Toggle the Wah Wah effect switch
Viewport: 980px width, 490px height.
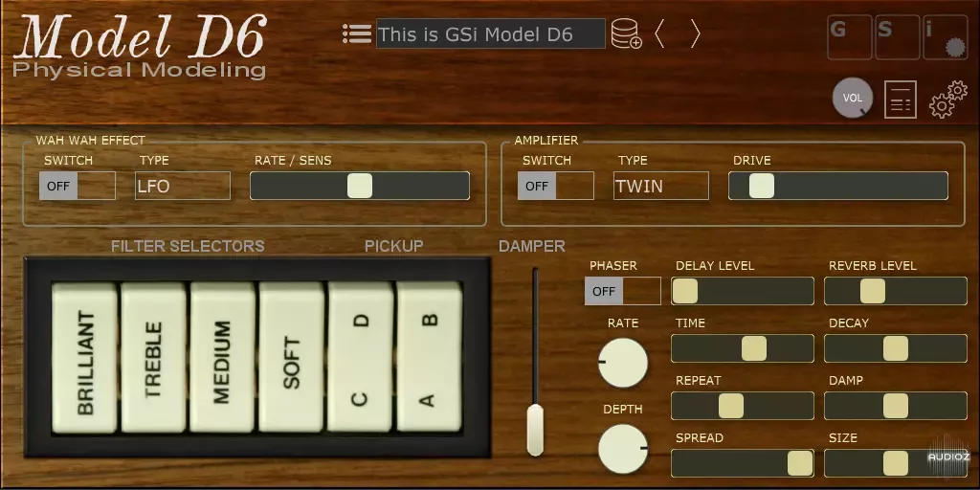click(78, 186)
